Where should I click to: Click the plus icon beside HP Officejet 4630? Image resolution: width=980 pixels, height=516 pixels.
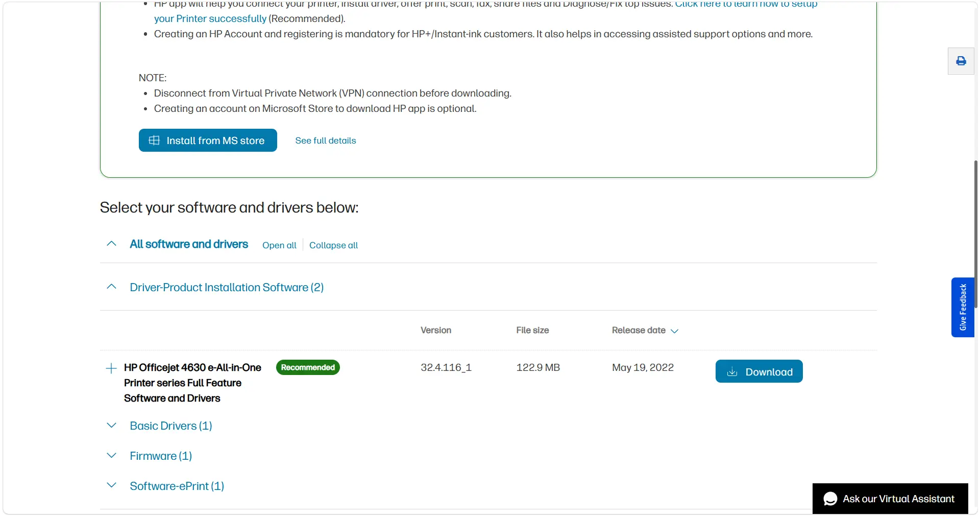pos(111,368)
